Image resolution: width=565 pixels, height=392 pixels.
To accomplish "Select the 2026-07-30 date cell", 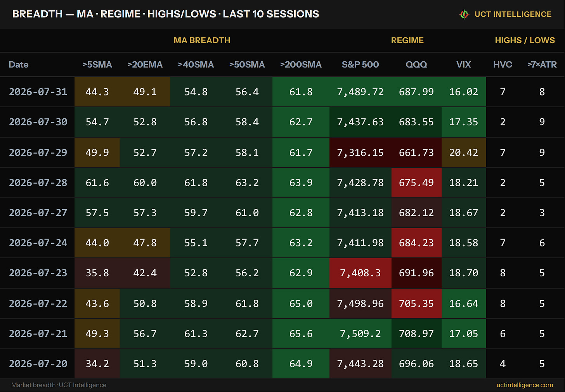I will [x=38, y=122].
